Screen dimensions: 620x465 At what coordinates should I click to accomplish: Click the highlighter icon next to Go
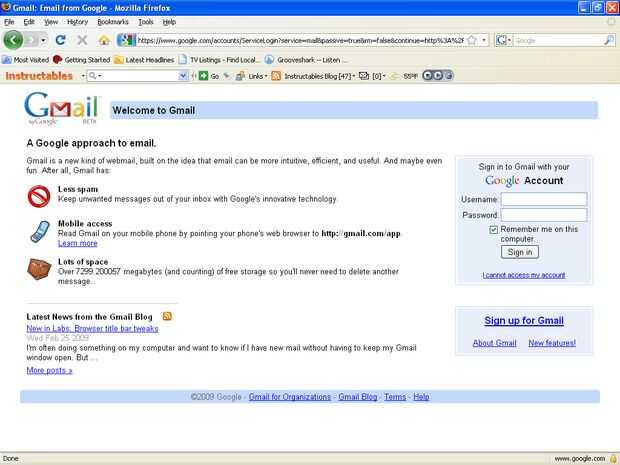[x=227, y=76]
